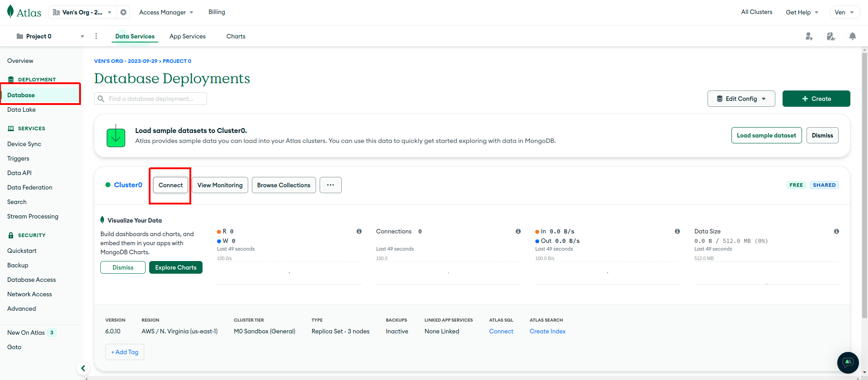Click search magnifier icon in deployment finder
This screenshot has height=380, width=868.
pyautogui.click(x=101, y=99)
